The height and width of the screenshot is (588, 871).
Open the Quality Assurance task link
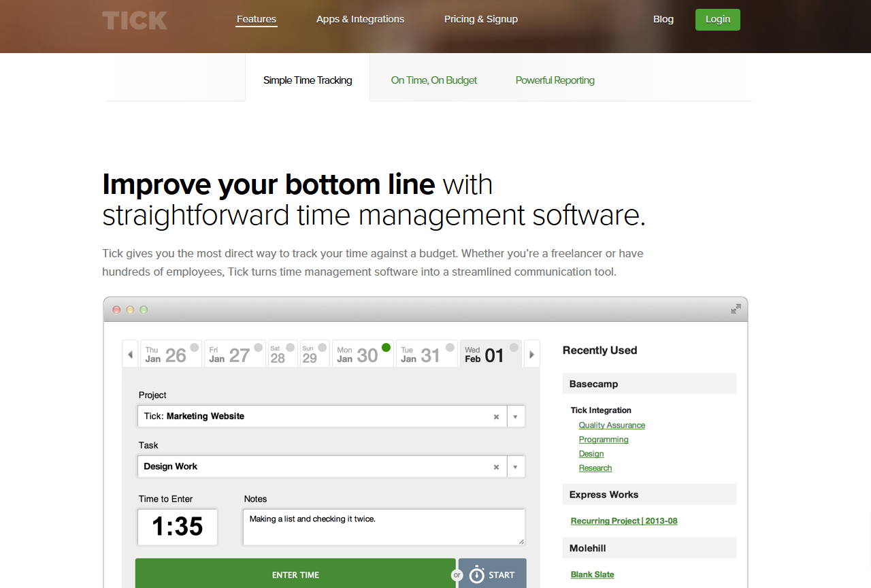click(x=612, y=425)
